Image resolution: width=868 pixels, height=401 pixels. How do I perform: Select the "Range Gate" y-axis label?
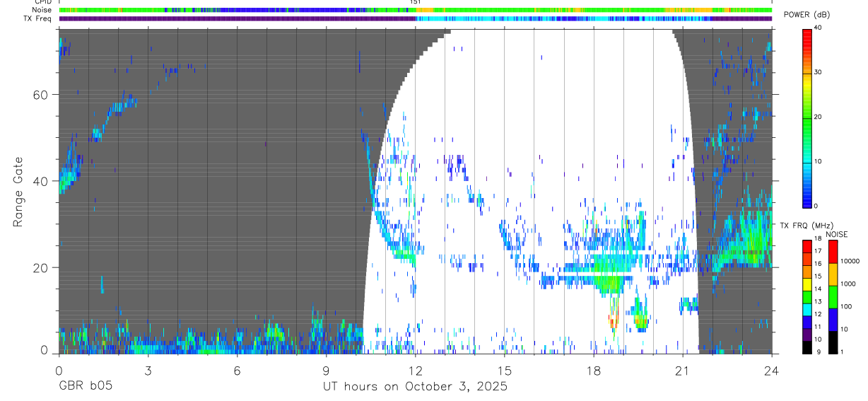pyautogui.click(x=18, y=192)
